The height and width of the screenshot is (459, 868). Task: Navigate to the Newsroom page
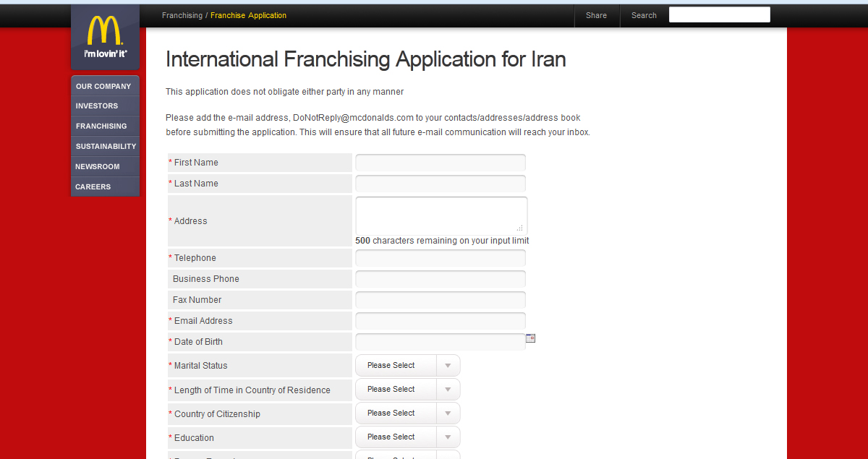point(98,167)
